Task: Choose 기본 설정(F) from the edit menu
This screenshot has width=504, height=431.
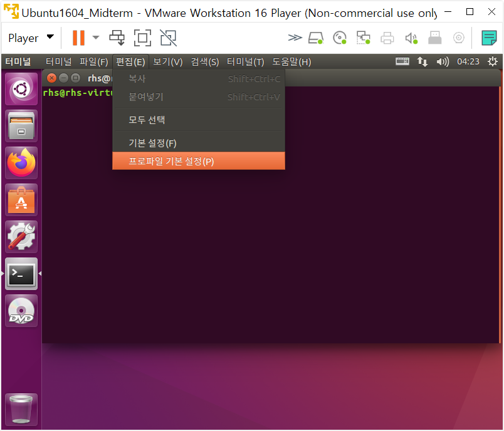Action: coord(199,143)
